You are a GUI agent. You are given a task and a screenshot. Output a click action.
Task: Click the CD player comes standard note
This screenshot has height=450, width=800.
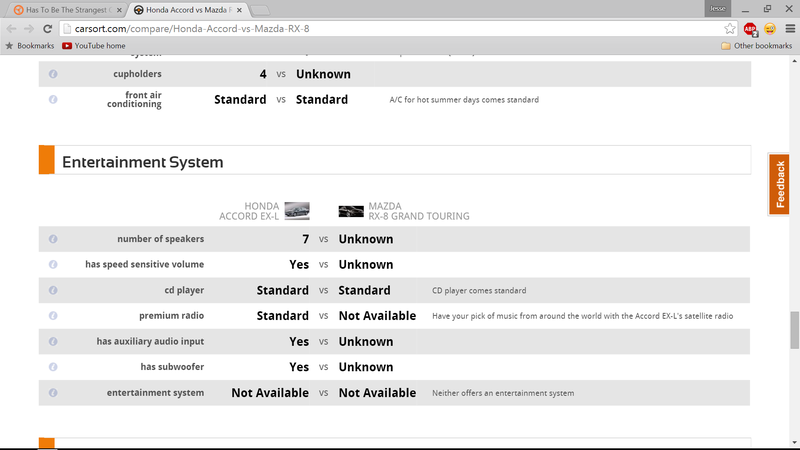point(479,291)
